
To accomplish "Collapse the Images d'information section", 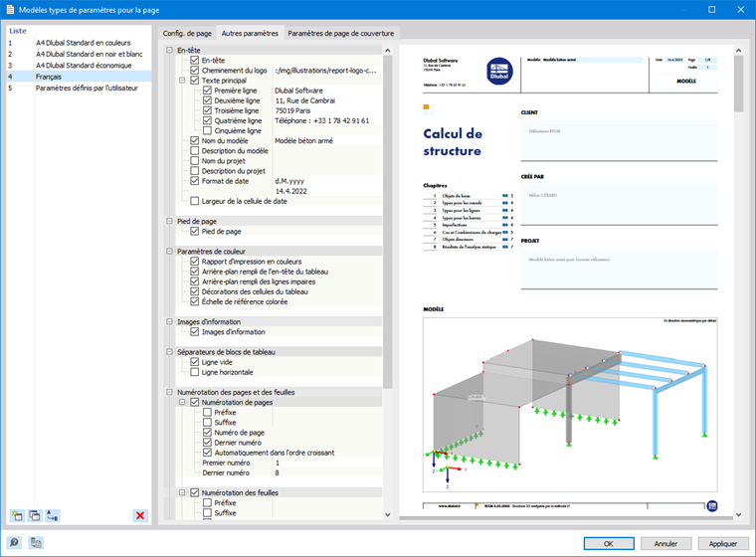I will coord(169,321).
